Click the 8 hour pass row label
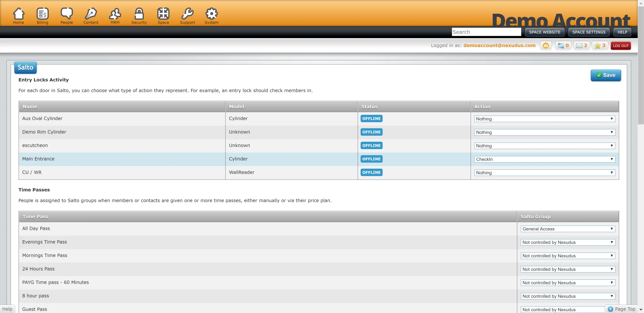This screenshot has height=313, width=644. click(35, 296)
